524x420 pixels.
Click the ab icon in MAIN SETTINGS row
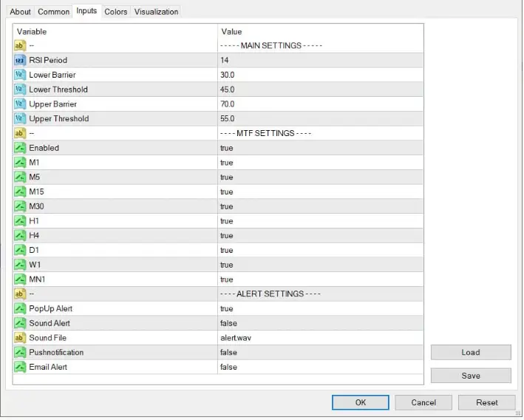20,46
